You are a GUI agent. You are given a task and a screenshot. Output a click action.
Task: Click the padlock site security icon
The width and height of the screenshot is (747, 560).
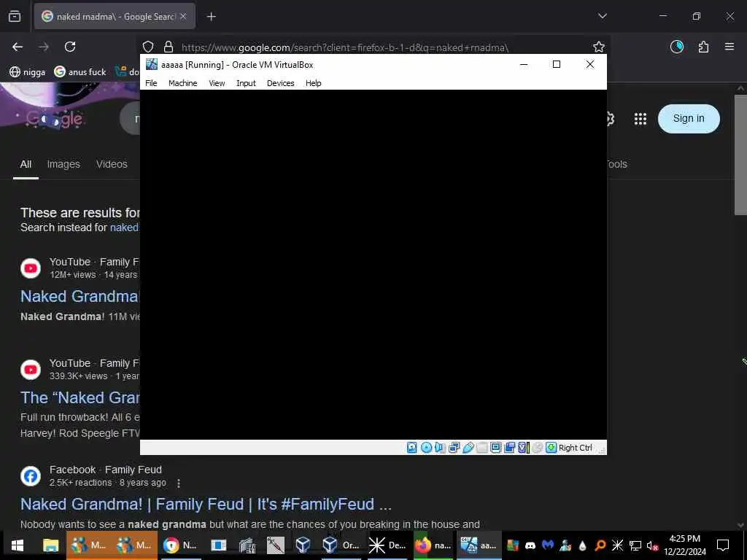[169, 47]
